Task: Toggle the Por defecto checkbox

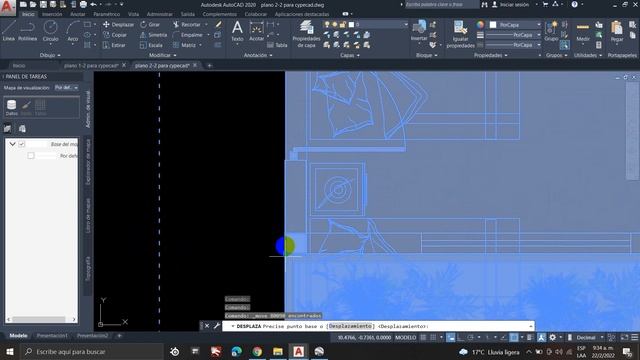Action: [31, 156]
